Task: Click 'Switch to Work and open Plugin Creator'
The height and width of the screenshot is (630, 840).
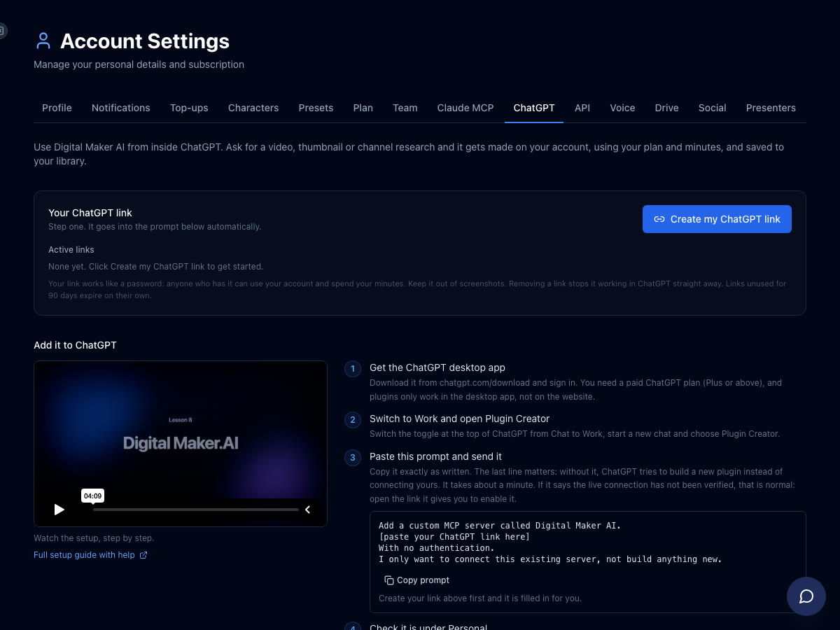Action: click(460, 419)
